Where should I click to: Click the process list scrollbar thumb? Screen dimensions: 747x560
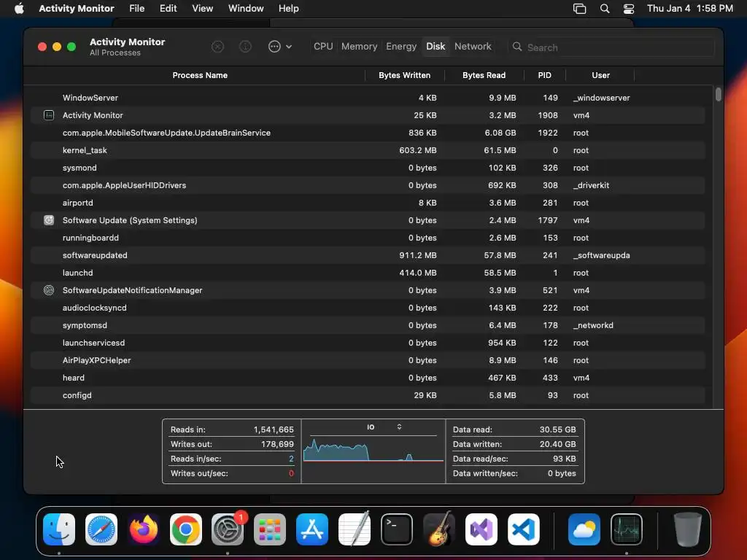718,94
